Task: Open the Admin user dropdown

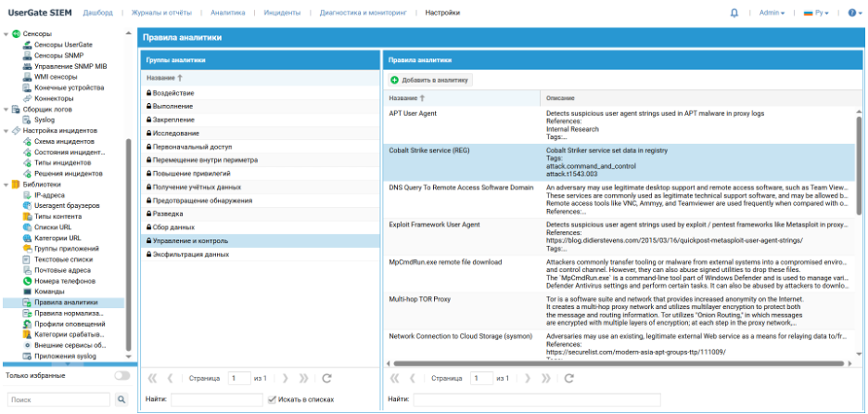Action: coord(771,13)
